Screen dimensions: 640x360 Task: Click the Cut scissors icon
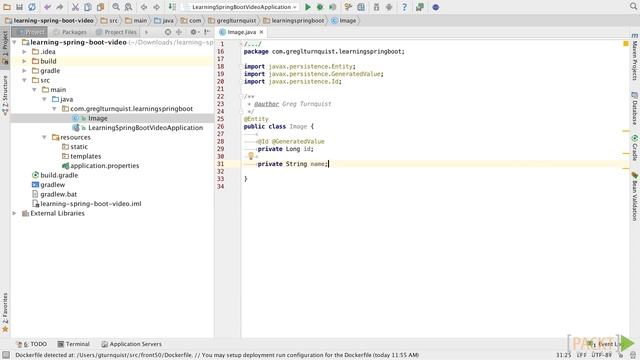(75, 7)
